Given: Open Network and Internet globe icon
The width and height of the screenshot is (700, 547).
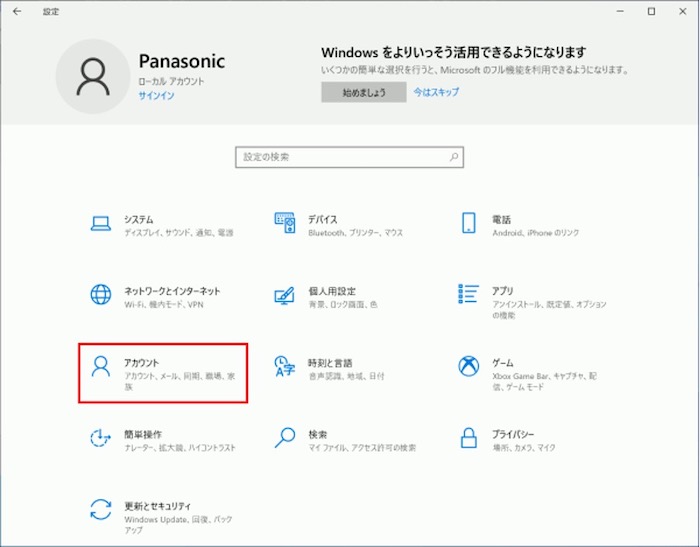Looking at the screenshot, I should click(x=100, y=295).
